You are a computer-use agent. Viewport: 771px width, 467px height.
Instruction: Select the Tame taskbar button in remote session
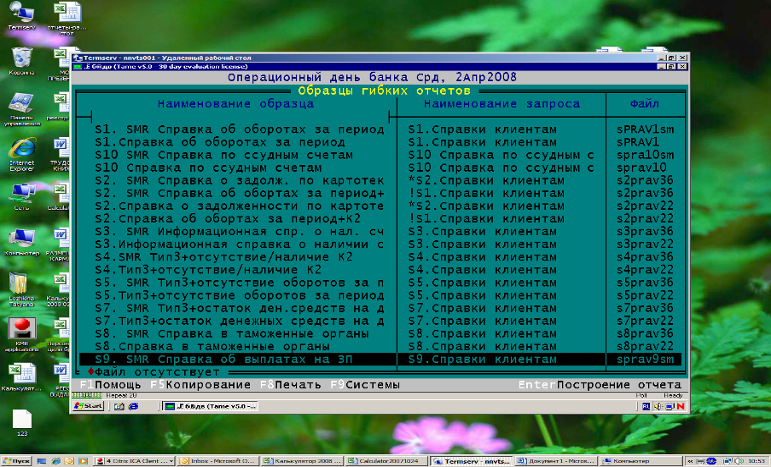[210, 406]
